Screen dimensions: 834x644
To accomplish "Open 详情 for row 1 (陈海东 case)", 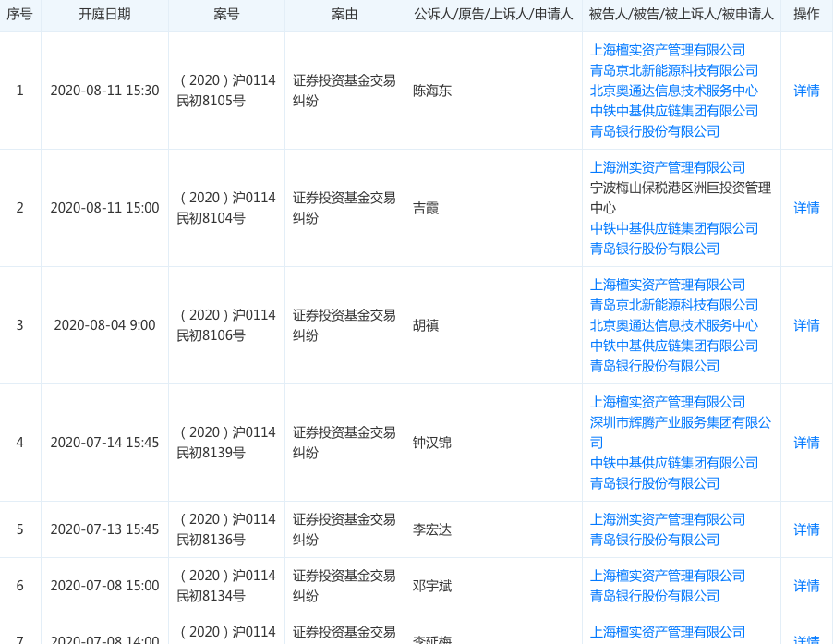I will click(x=806, y=91).
